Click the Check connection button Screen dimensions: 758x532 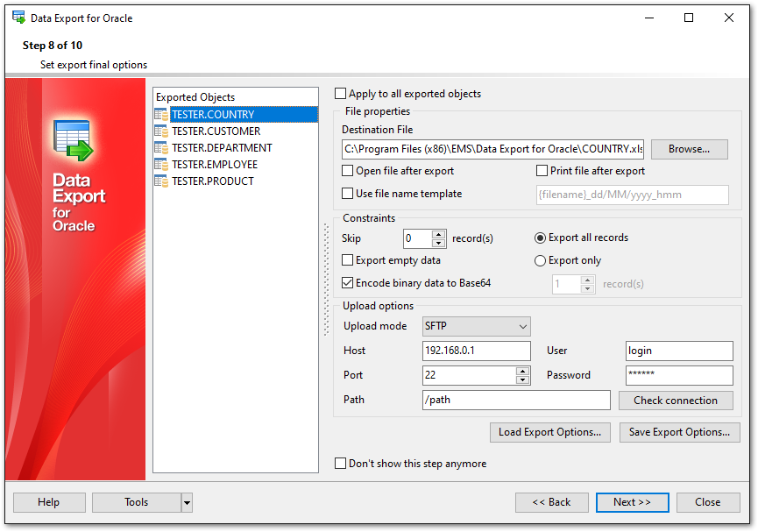[675, 401]
